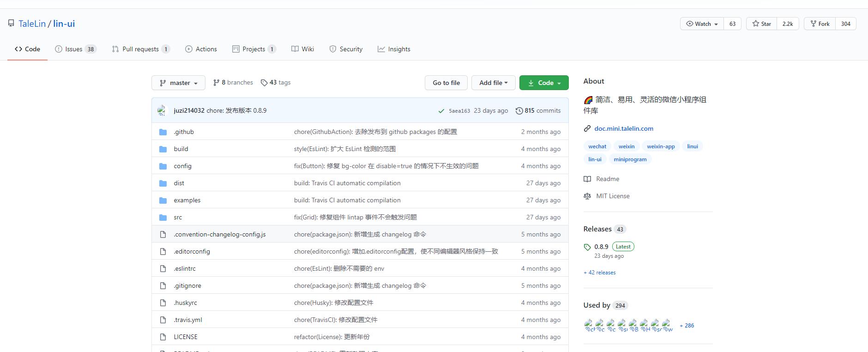
Task: View the 304 forks count
Action: pos(845,24)
